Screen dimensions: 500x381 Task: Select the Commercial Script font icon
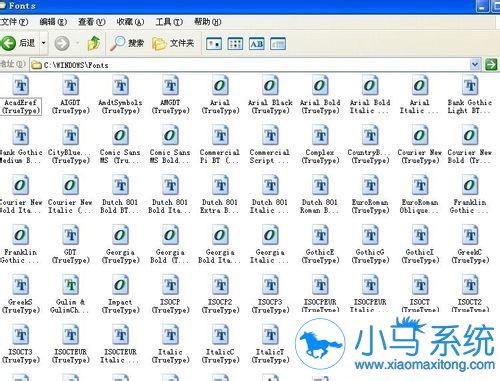click(270, 135)
